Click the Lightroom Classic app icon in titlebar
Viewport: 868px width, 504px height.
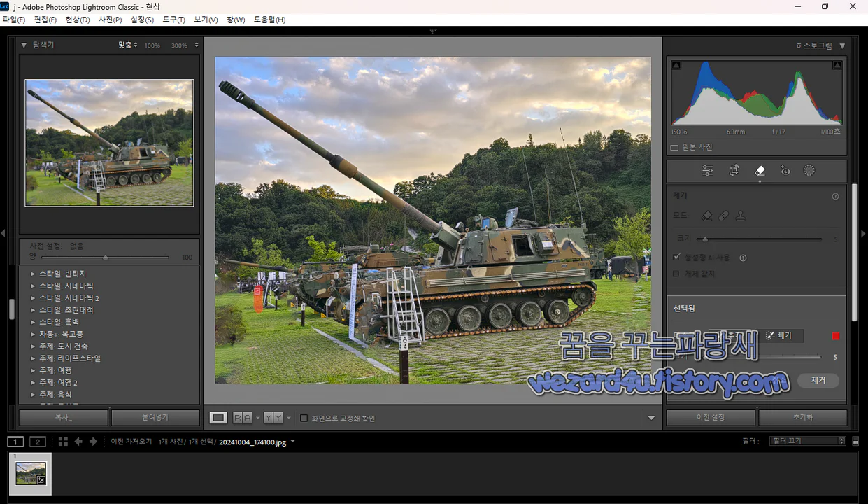[6, 6]
